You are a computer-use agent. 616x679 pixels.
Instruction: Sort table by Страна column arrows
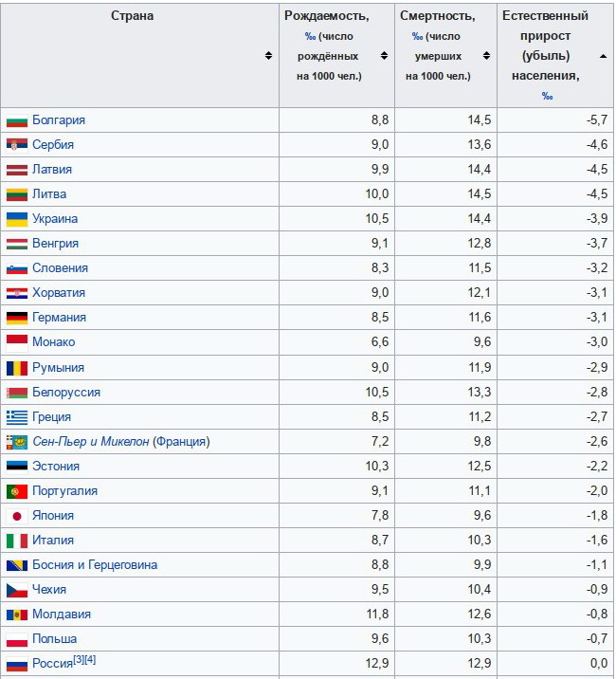[268, 55]
